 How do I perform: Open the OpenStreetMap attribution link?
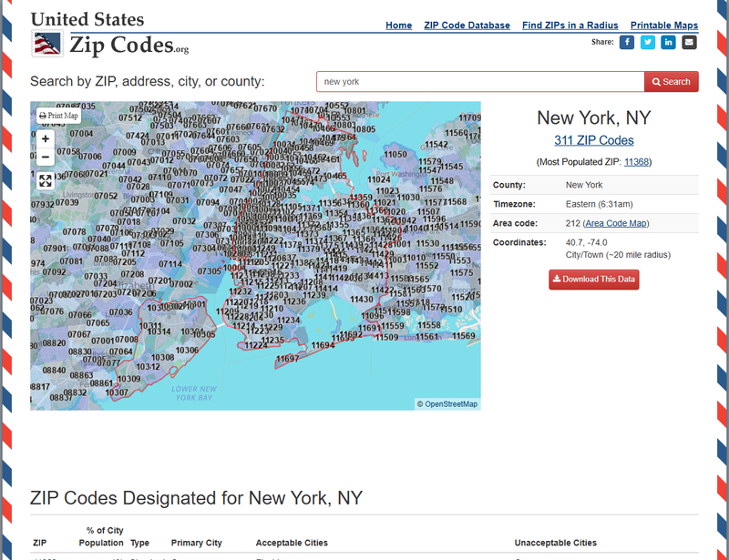[451, 404]
